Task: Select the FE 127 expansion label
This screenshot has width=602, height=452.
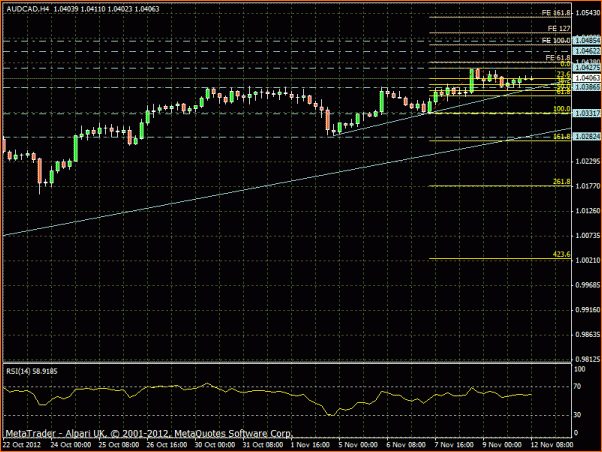Action: point(559,29)
